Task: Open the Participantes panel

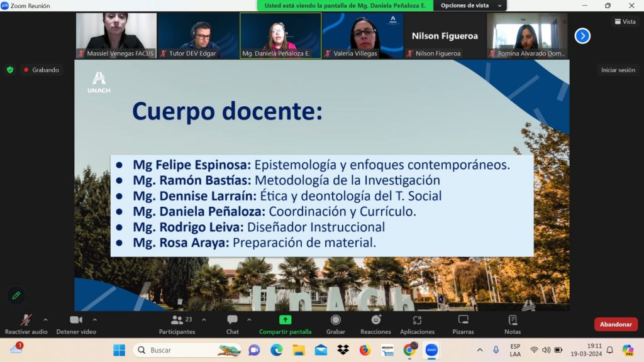Action: click(x=177, y=324)
